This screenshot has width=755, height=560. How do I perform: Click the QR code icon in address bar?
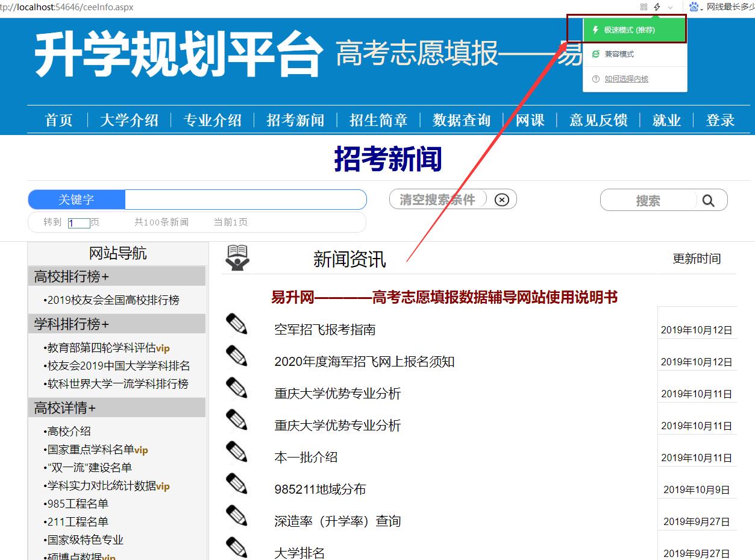(644, 7)
